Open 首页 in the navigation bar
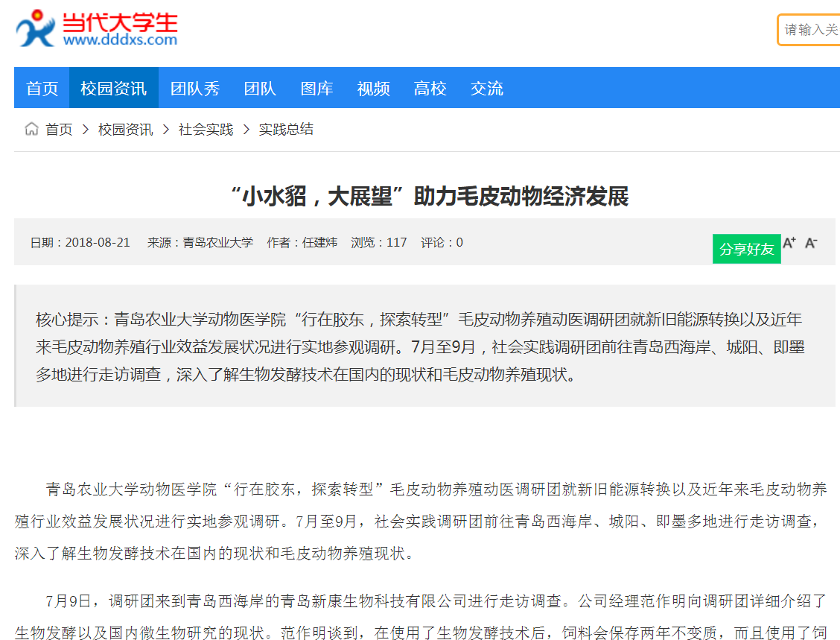 coord(42,89)
